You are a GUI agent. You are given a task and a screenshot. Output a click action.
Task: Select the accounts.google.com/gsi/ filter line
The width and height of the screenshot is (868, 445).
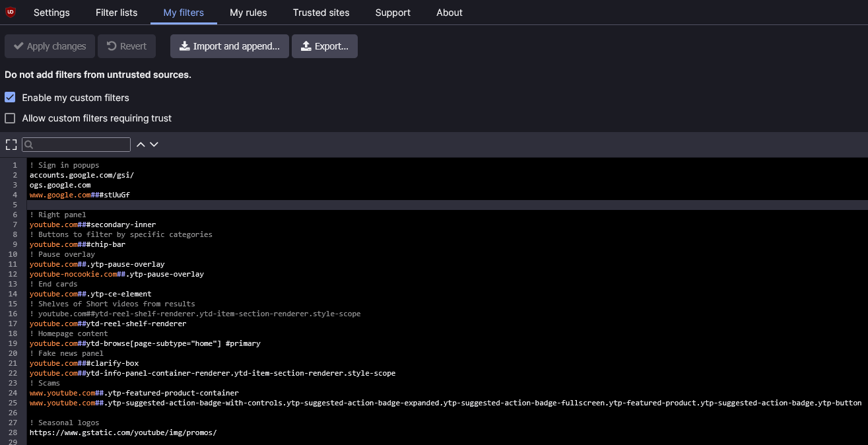click(82, 175)
